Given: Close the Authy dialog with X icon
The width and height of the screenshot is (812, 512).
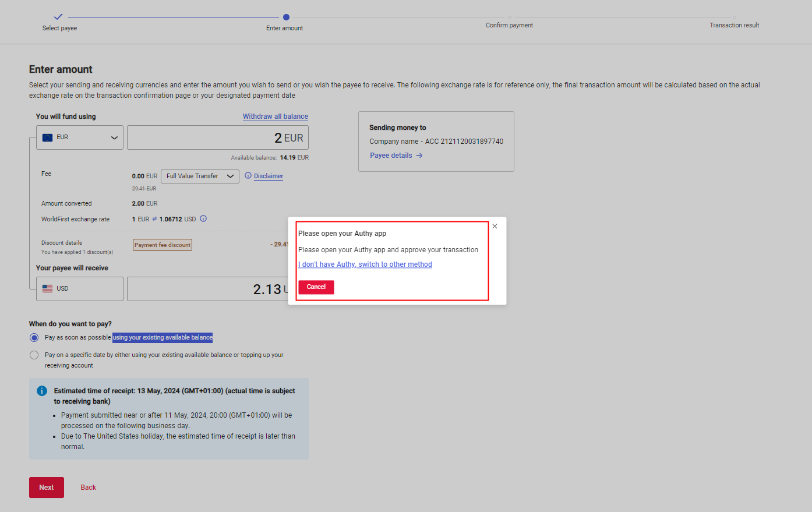Looking at the screenshot, I should (495, 226).
